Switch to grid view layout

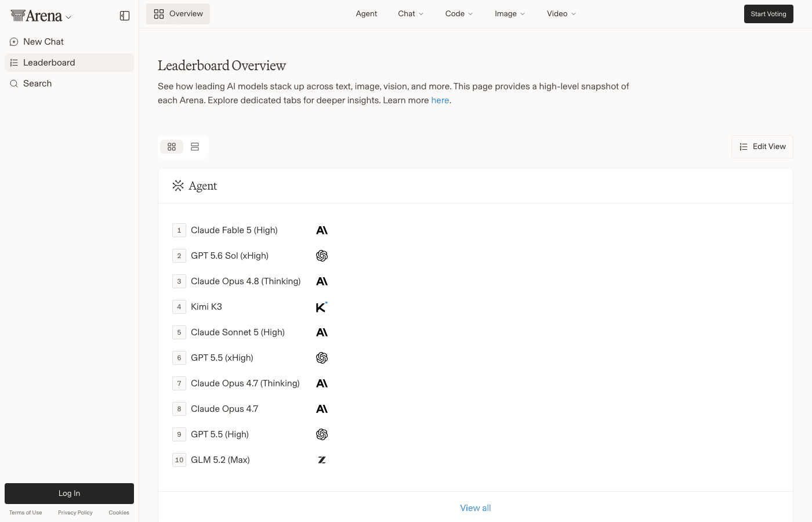(172, 147)
